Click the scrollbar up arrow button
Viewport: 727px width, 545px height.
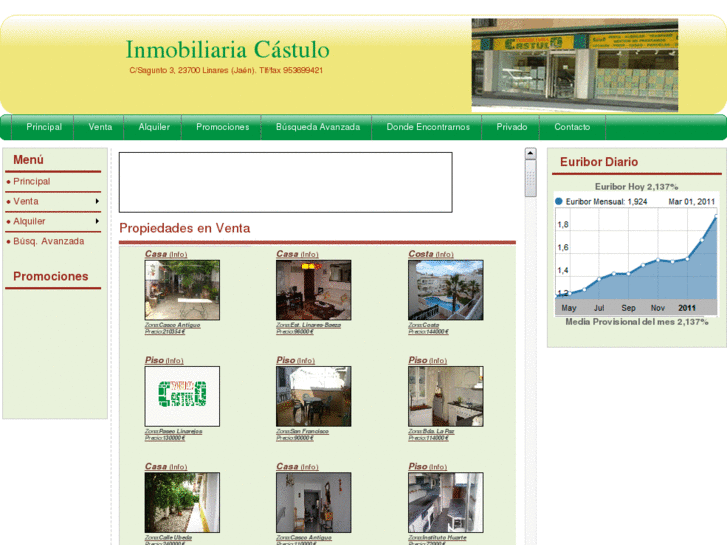pyautogui.click(x=530, y=154)
